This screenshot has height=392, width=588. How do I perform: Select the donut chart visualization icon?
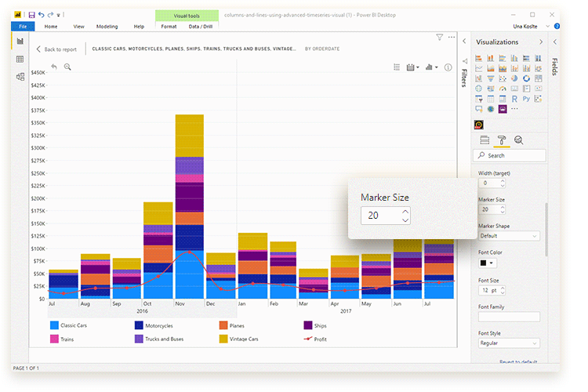[x=526, y=78]
